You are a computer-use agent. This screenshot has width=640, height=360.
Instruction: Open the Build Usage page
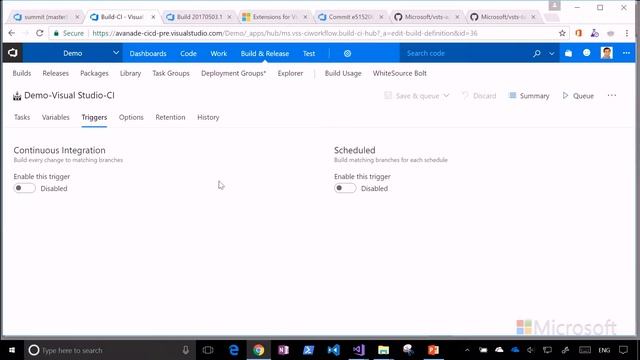tap(343, 73)
